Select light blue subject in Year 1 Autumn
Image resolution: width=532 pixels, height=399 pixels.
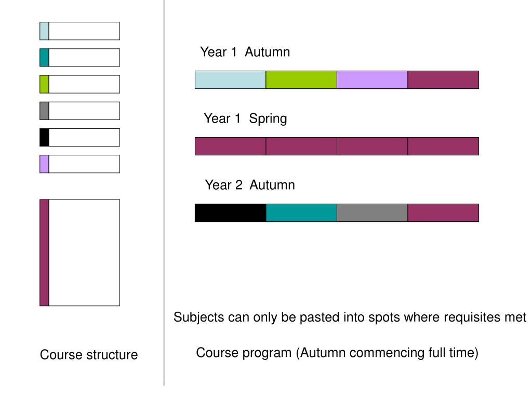pos(230,79)
